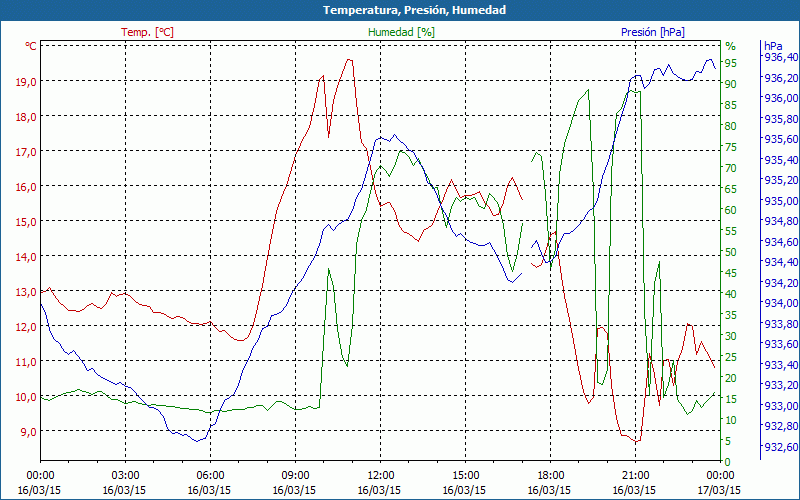The image size is (800, 500).
Task: Click the 85 humidity axis value
Action: 731,105
